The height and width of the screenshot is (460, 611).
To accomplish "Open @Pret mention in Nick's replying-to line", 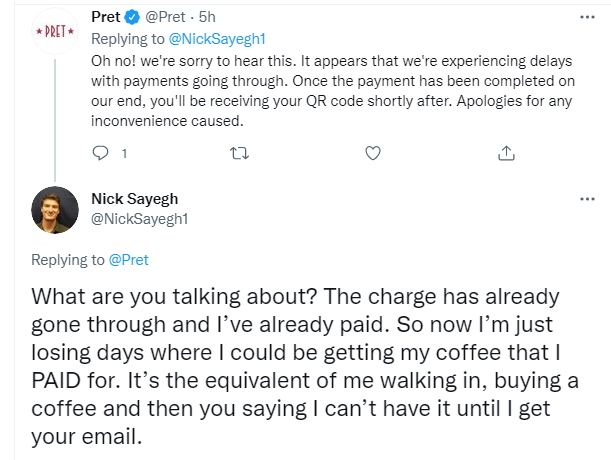I will (129, 260).
